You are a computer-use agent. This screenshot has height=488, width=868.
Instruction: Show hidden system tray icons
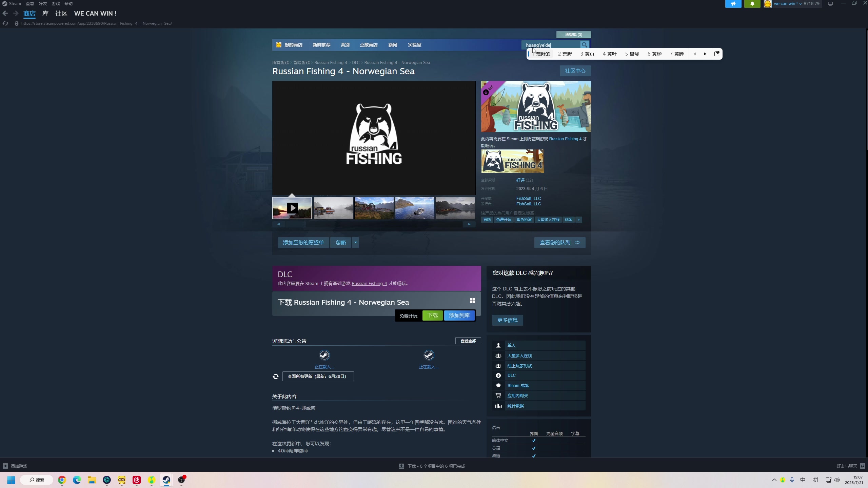pos(774,480)
